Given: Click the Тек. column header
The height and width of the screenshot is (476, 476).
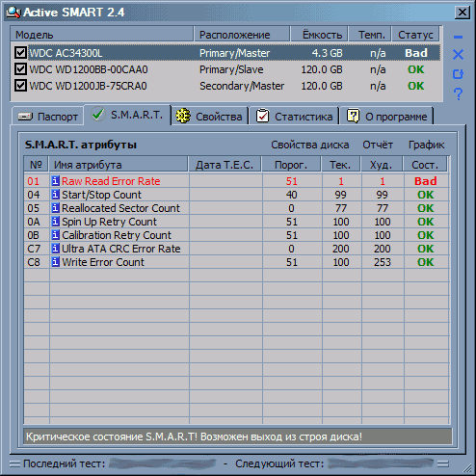Looking at the screenshot, I should pyautogui.click(x=341, y=165).
